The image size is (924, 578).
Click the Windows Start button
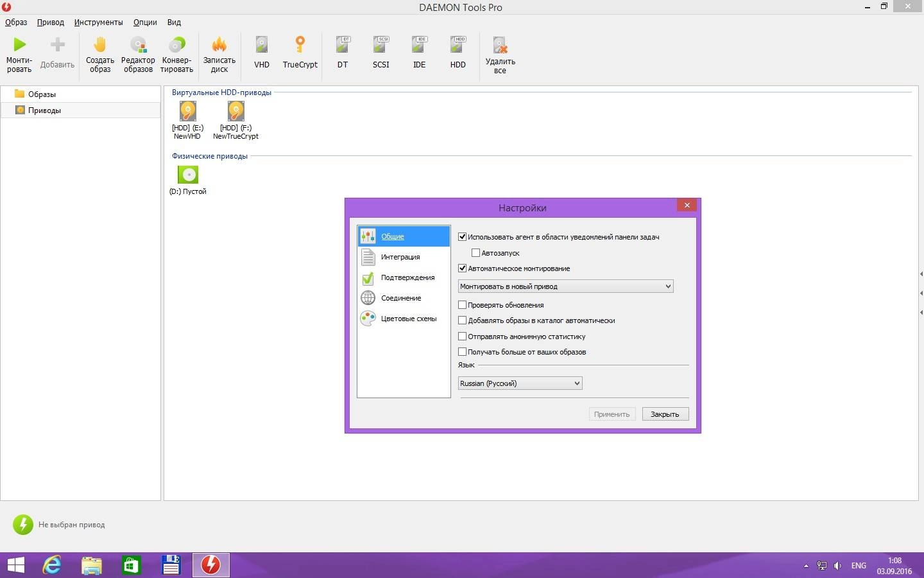click(15, 565)
